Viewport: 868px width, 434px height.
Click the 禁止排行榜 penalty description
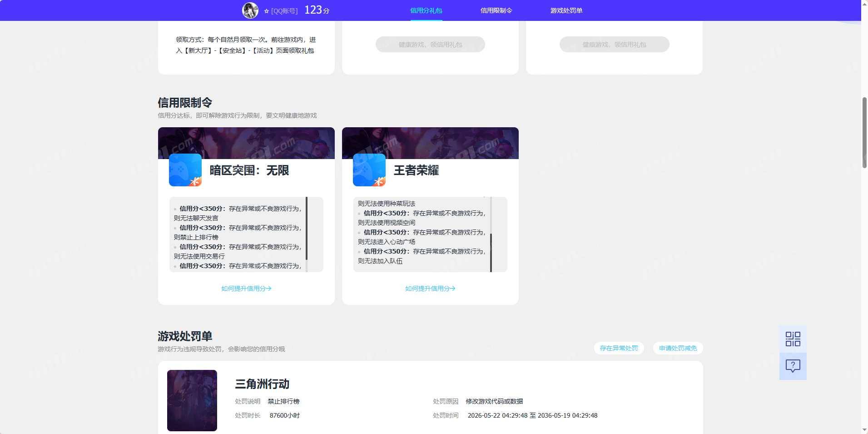283,401
